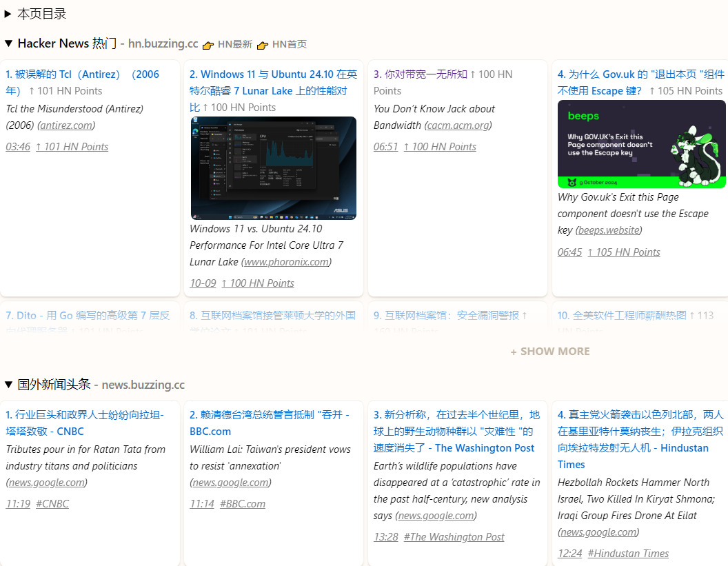Open the #CNBC tag link
The image size is (728, 566).
pyautogui.click(x=52, y=504)
